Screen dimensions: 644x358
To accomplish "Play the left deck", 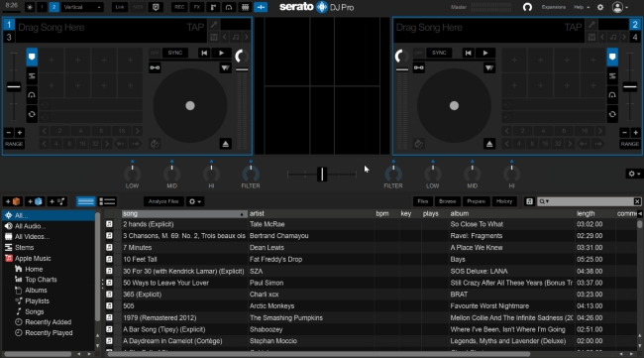I will (x=221, y=53).
